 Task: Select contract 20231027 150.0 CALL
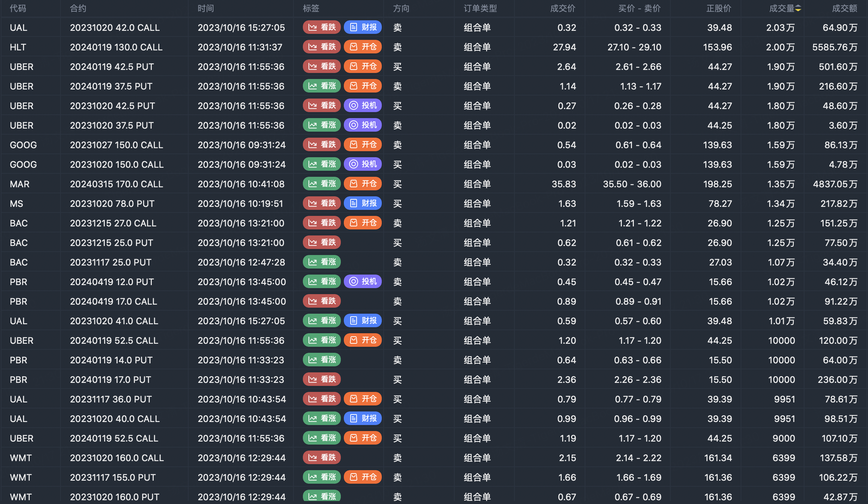pyautogui.click(x=116, y=145)
